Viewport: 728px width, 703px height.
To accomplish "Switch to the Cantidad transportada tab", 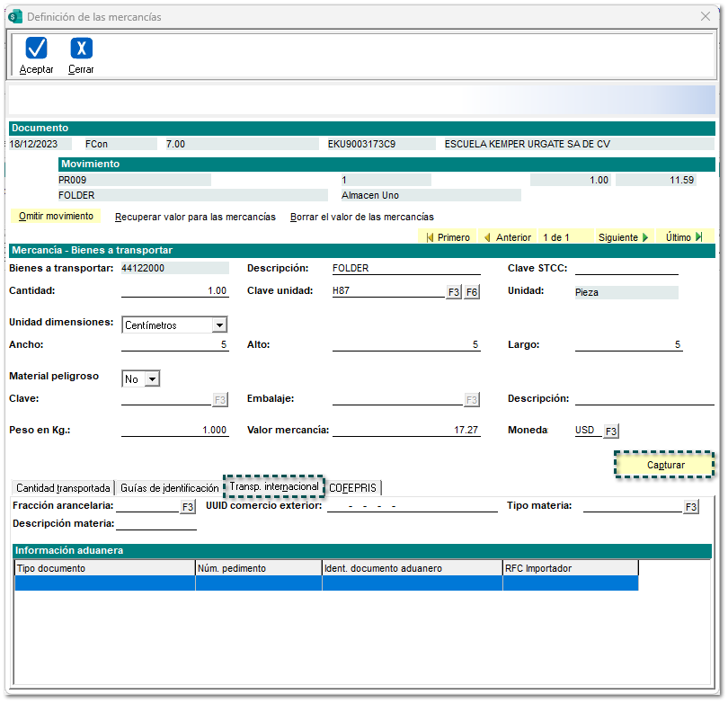I will (x=63, y=488).
